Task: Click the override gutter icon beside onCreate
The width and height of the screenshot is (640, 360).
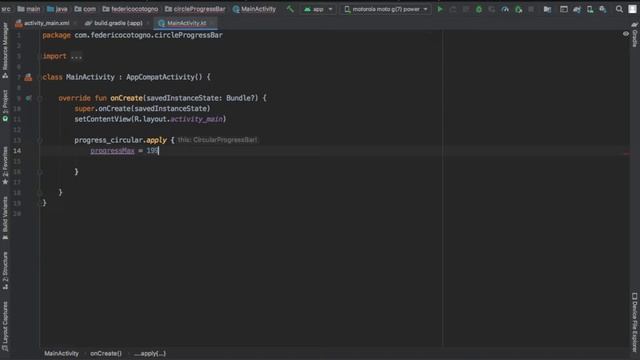Action: [x=28, y=98]
